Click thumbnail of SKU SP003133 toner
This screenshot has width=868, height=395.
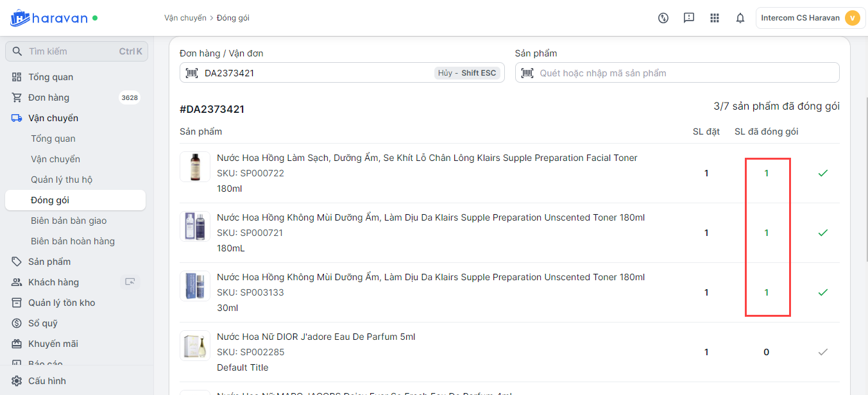point(195,286)
